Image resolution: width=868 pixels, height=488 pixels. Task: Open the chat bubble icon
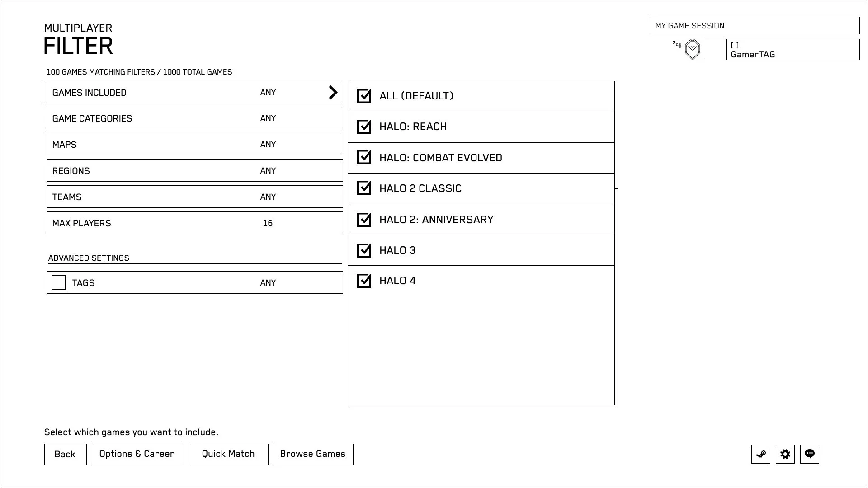[810, 454]
